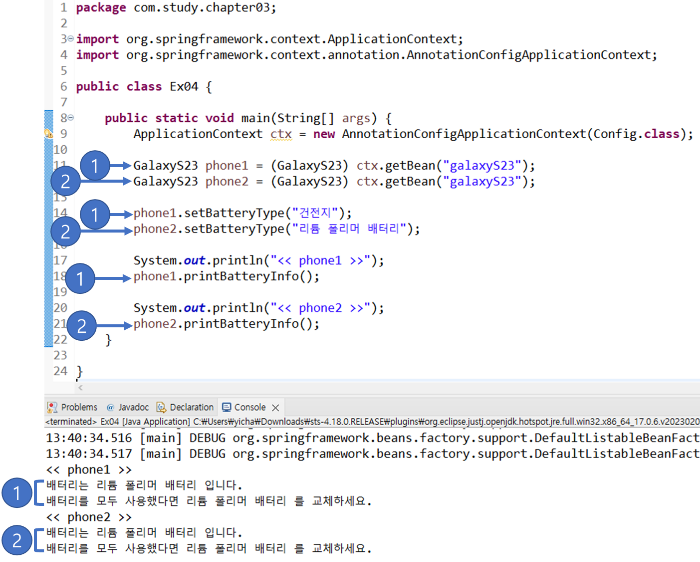Click the terminated Ex04 launch description line
Screen dimensions: 700x562
click(x=372, y=421)
